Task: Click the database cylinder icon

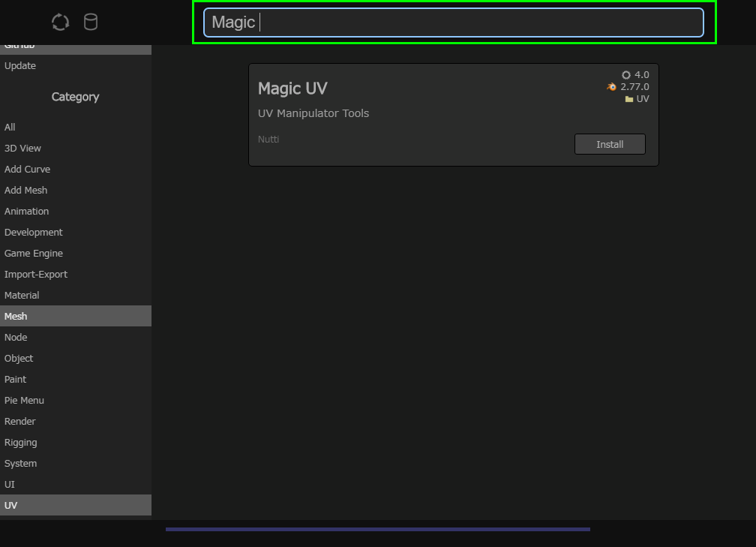Action: pyautogui.click(x=91, y=22)
